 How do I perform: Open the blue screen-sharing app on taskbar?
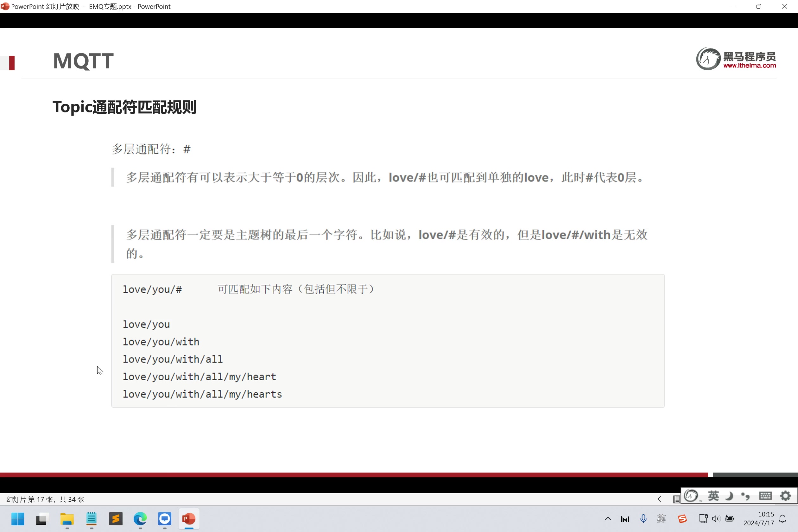click(x=165, y=519)
